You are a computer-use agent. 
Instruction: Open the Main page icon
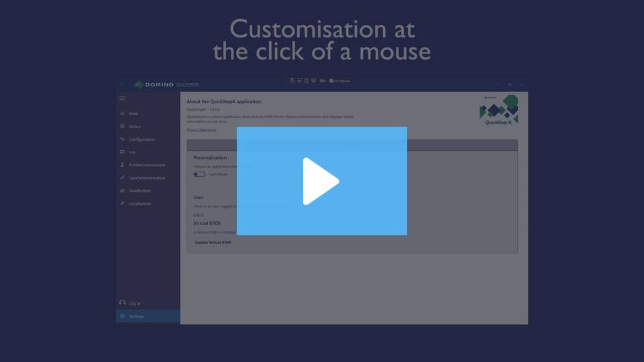122,113
